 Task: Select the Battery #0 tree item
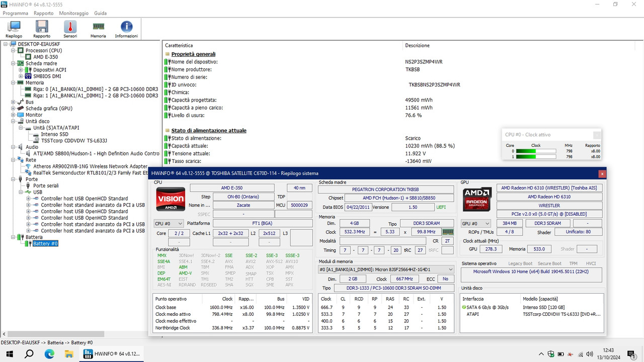pyautogui.click(x=45, y=244)
